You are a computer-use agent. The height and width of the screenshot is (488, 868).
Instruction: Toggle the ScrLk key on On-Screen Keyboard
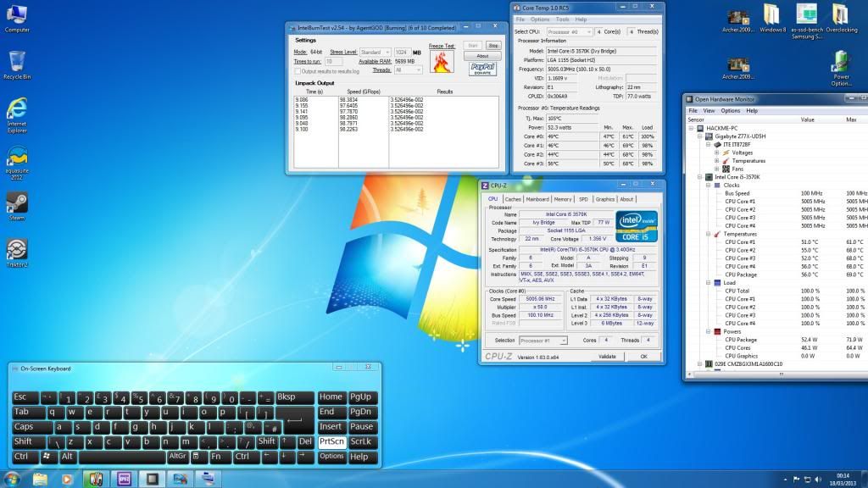point(362,441)
